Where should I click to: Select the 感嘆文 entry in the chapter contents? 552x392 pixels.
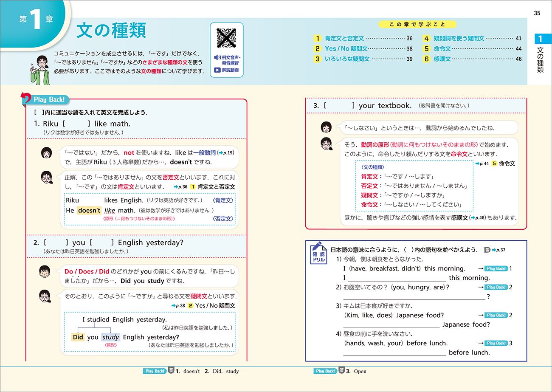(x=442, y=59)
